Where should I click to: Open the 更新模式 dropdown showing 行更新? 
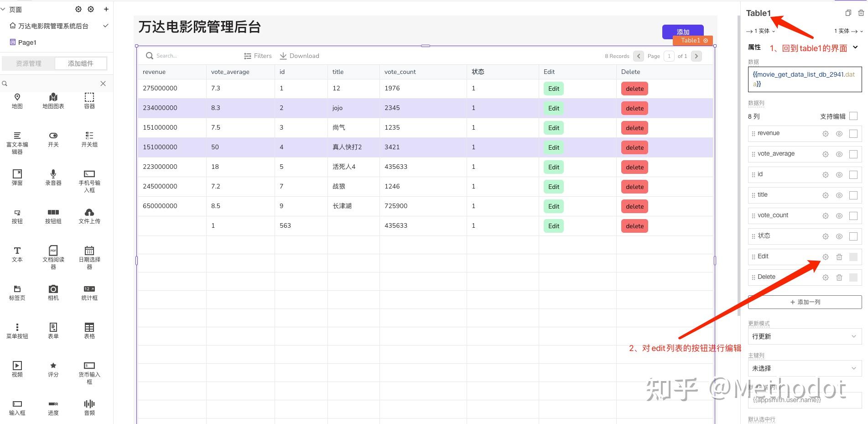[x=805, y=336]
